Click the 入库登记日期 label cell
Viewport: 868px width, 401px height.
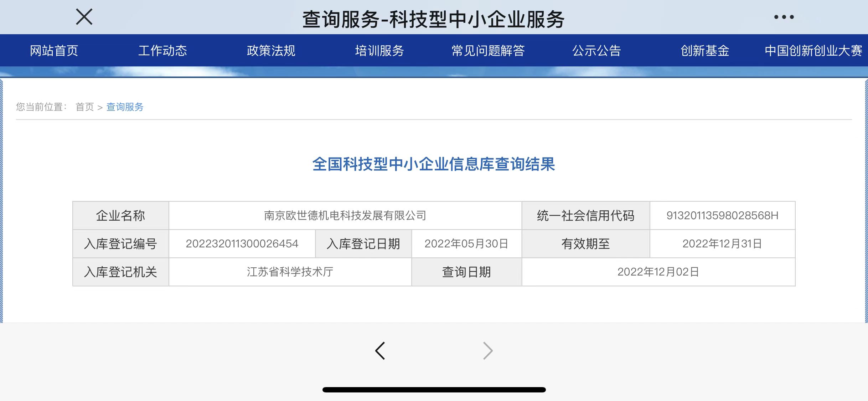pyautogui.click(x=363, y=244)
